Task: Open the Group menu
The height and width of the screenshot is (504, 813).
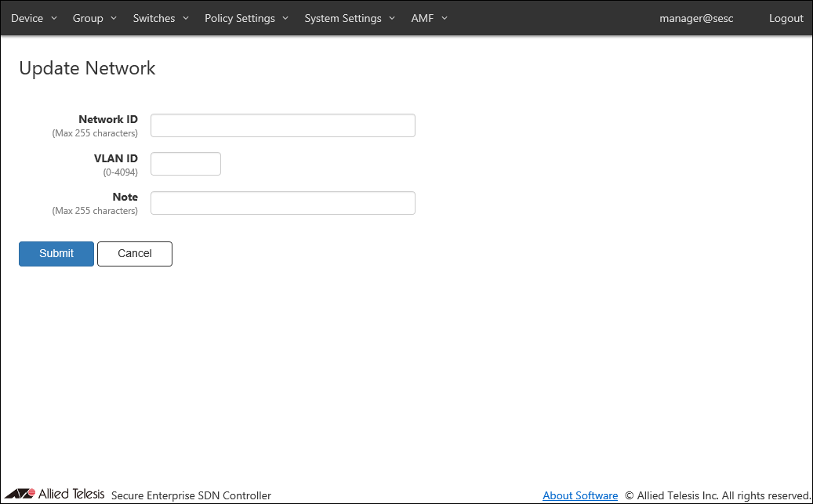Action: coord(88,18)
